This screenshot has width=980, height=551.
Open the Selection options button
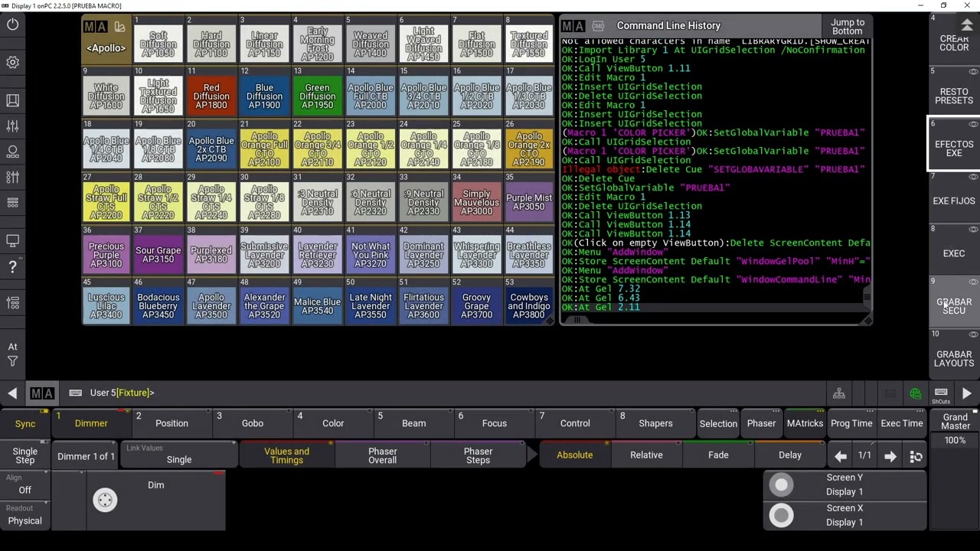tap(718, 423)
